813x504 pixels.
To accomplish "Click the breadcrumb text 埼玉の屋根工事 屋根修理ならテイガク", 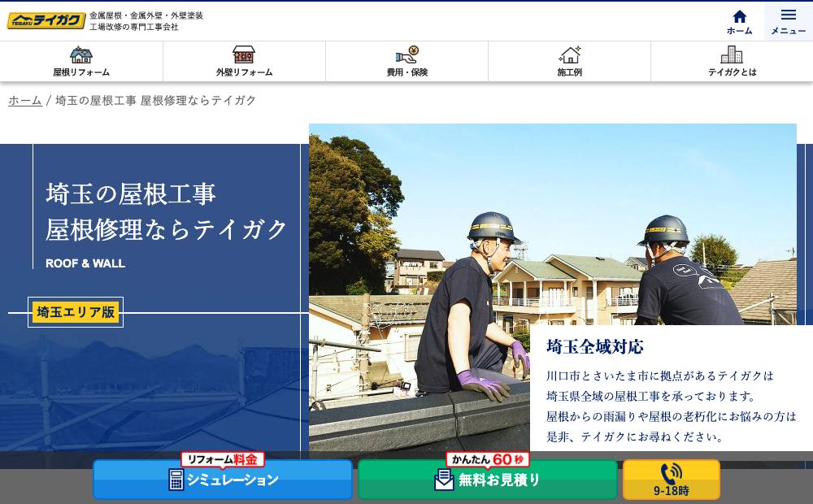I will click(155, 100).
